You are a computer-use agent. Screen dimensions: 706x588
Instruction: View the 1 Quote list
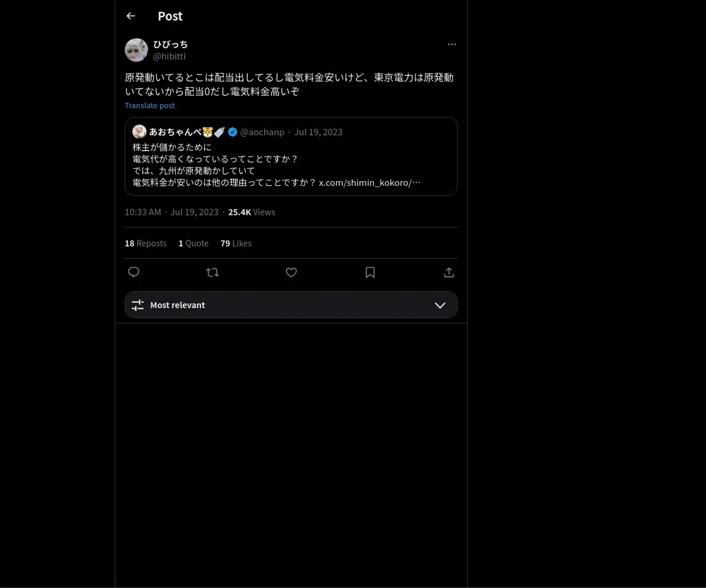[194, 243]
